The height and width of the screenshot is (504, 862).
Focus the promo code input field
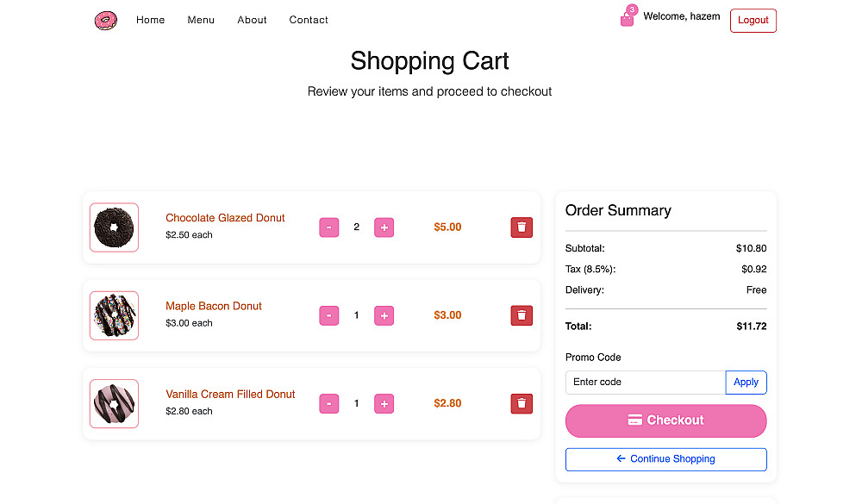click(645, 383)
